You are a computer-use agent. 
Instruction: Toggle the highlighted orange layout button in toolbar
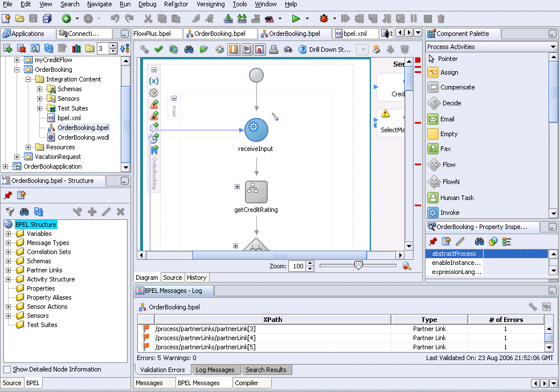click(233, 50)
